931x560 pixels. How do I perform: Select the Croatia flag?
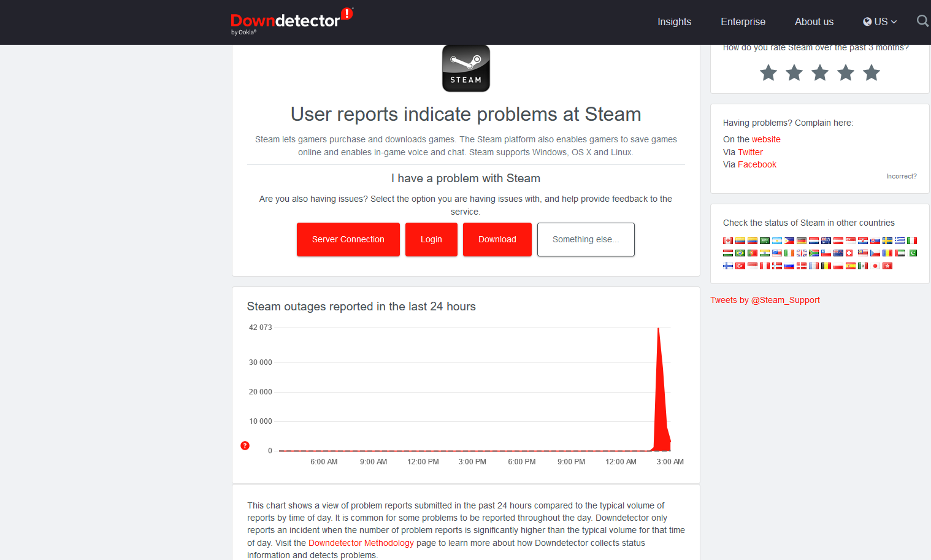click(863, 240)
